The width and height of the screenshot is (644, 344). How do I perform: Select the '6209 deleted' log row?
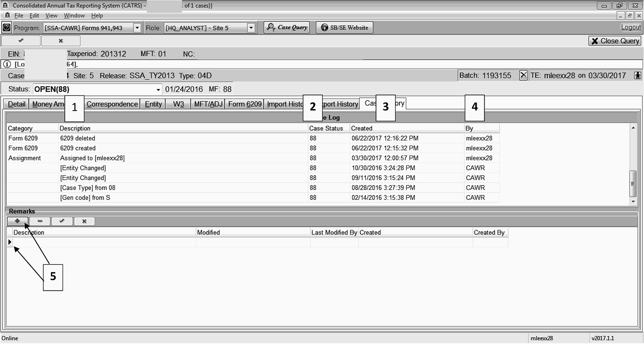(78, 138)
